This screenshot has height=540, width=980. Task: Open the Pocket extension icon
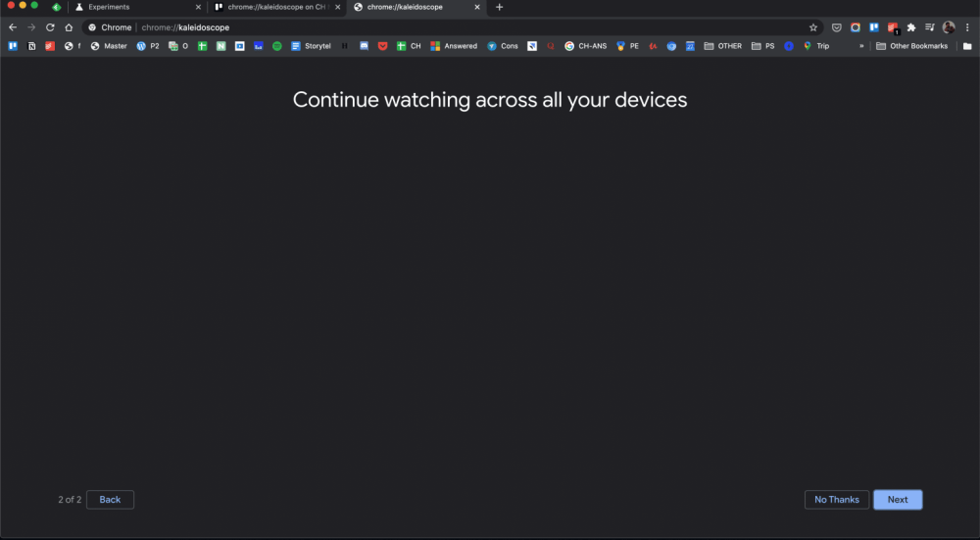coord(836,27)
